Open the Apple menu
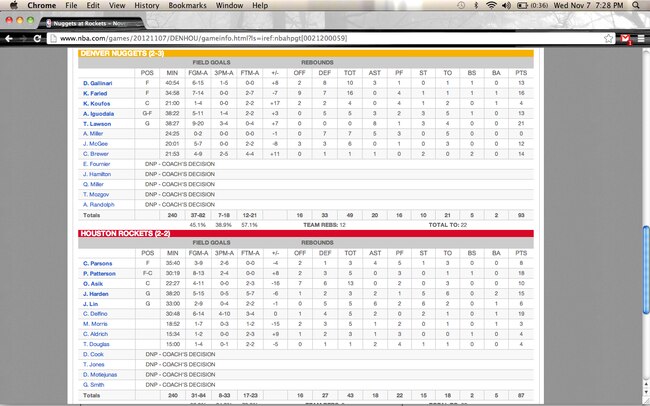 tap(14, 5)
